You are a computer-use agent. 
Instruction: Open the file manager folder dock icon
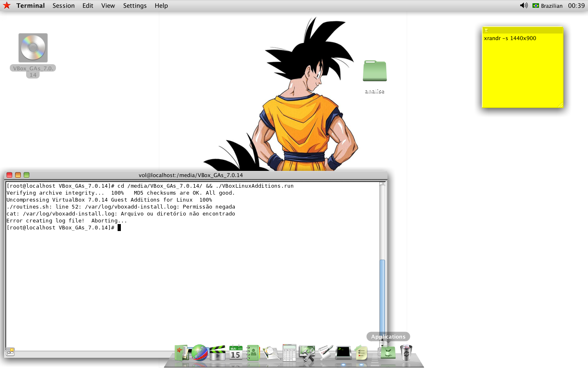point(182,352)
